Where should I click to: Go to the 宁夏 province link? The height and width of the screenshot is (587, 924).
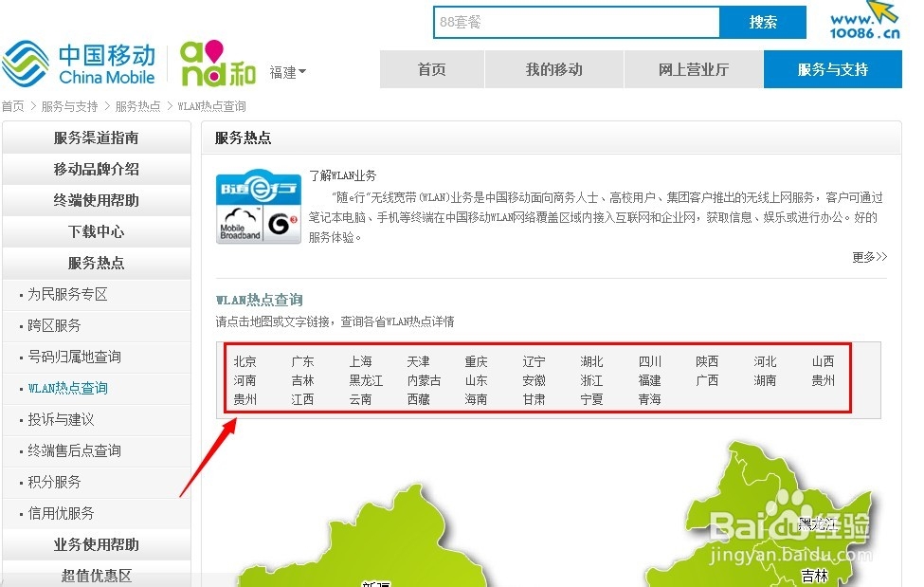point(591,399)
